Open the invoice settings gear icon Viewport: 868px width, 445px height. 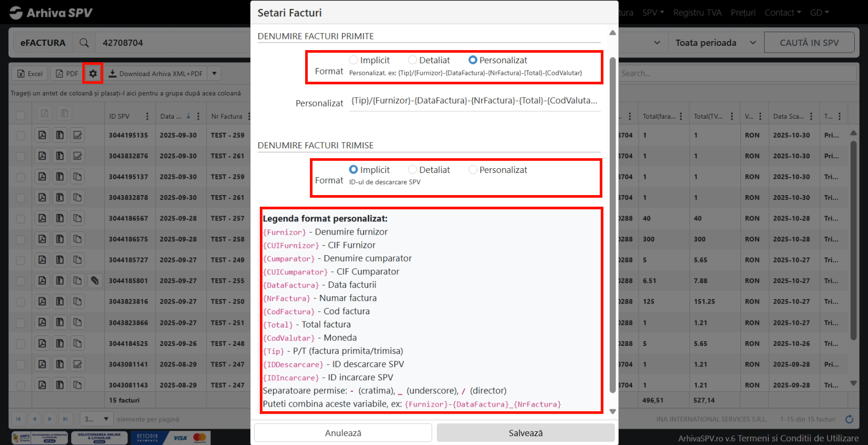(93, 74)
